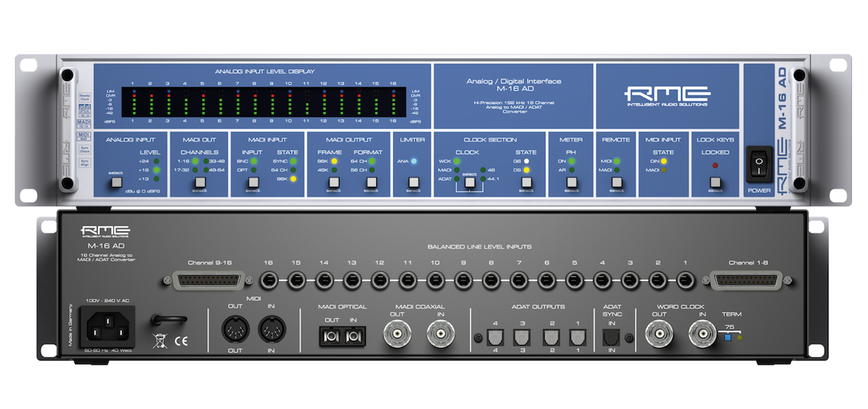The image size is (868, 409).
Task: Push the Analog Input level select button
Action: point(115,182)
